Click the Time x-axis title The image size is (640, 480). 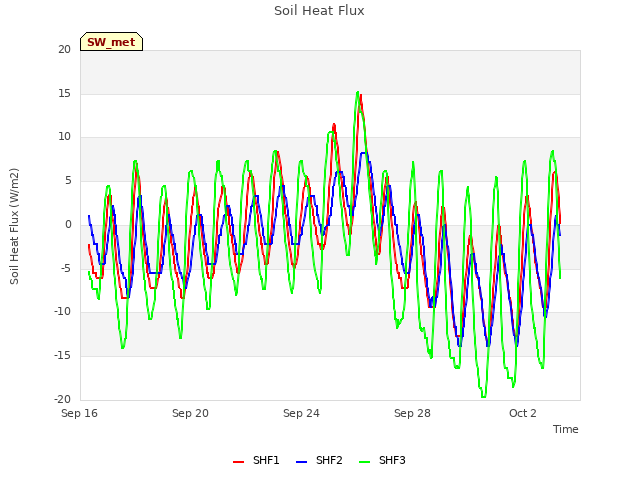click(x=566, y=429)
